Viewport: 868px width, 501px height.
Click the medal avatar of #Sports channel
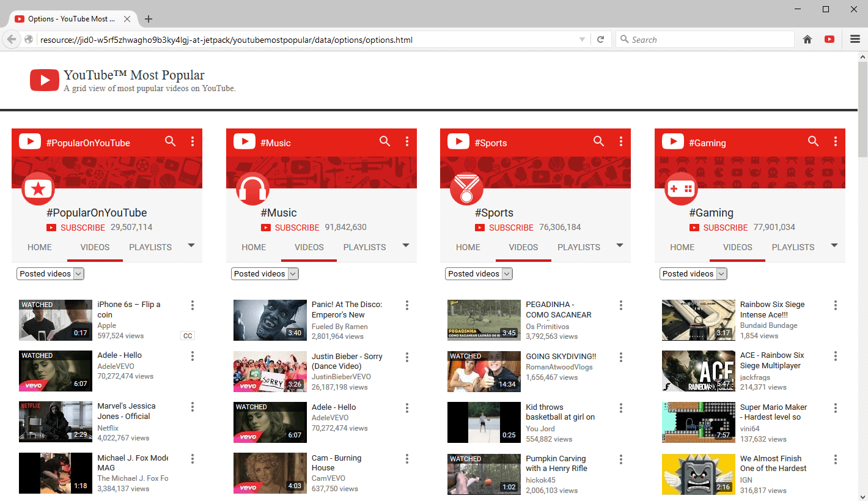click(467, 188)
